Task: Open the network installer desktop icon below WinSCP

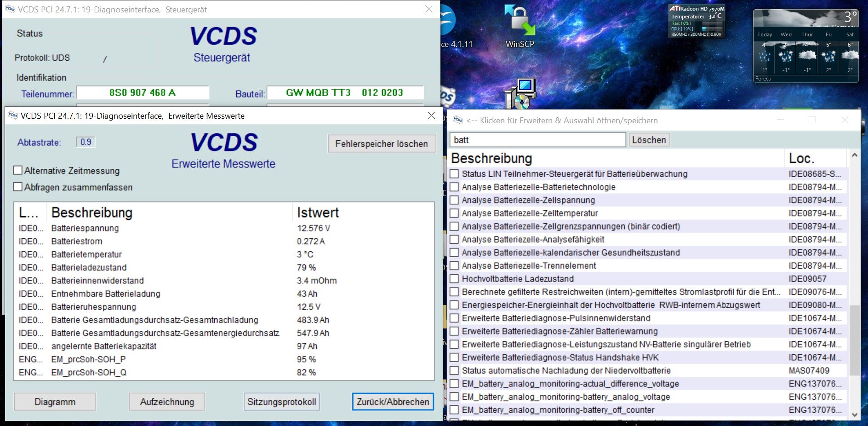Action: click(520, 94)
